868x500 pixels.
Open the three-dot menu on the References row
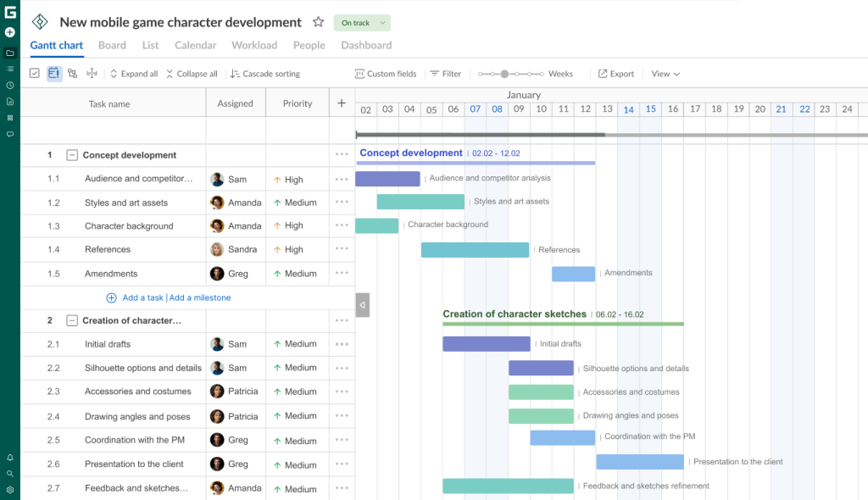coord(342,249)
